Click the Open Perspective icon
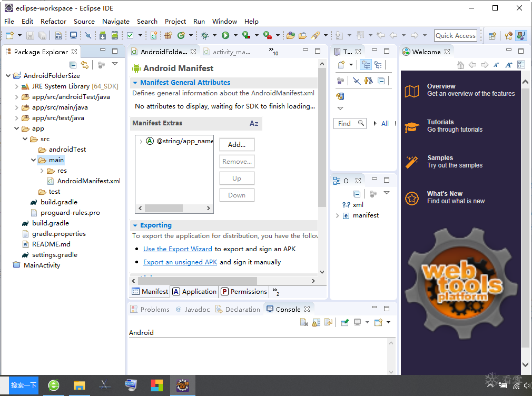The height and width of the screenshot is (396, 532). pos(492,35)
